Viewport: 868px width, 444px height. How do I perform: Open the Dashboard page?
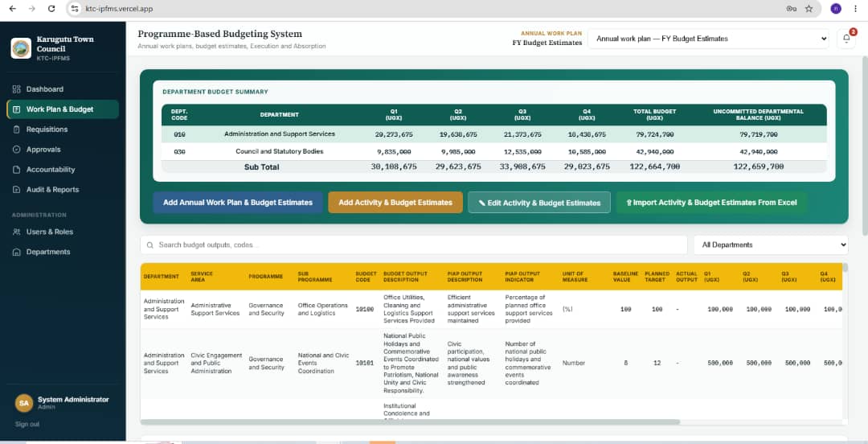(44, 89)
